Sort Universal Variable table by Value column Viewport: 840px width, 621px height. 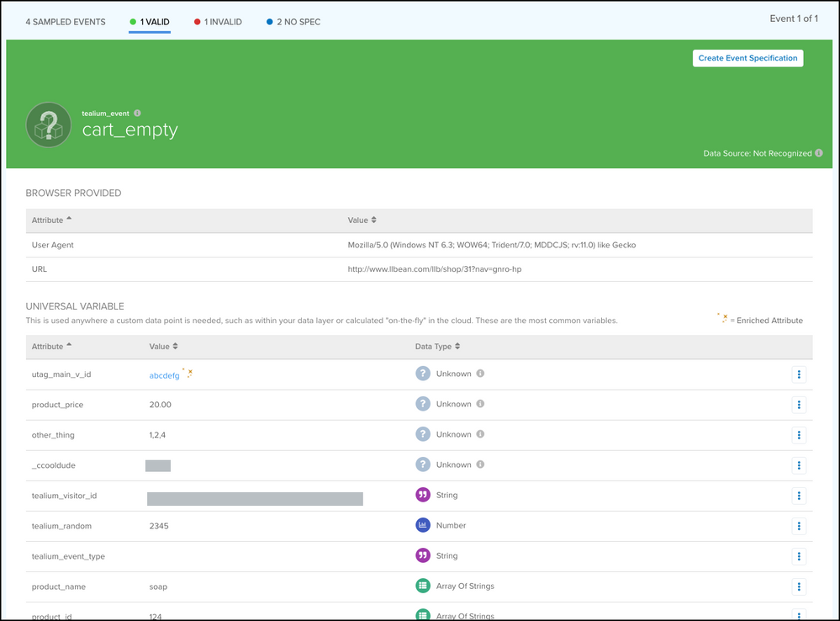pyautogui.click(x=163, y=347)
